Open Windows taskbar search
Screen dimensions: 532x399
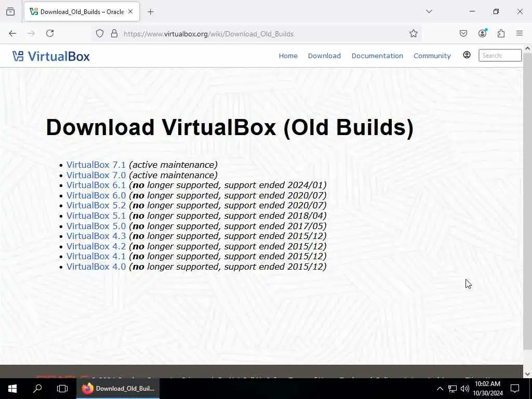coord(37,389)
